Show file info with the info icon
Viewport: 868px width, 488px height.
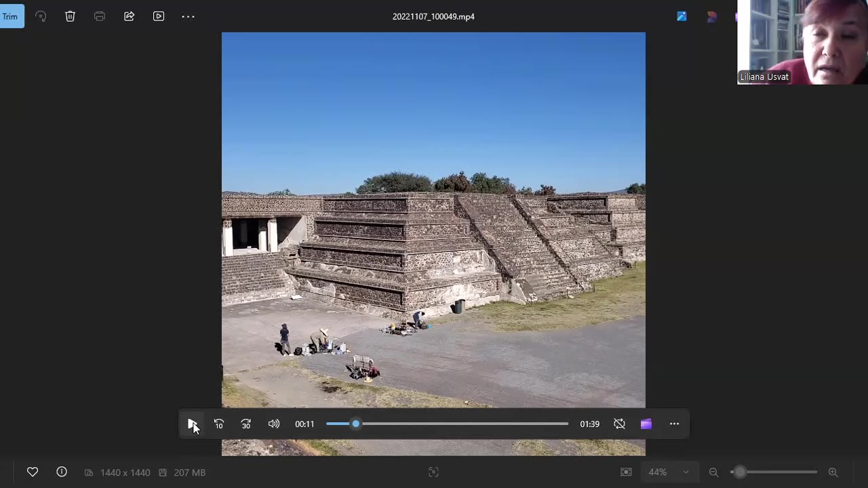[x=62, y=472]
